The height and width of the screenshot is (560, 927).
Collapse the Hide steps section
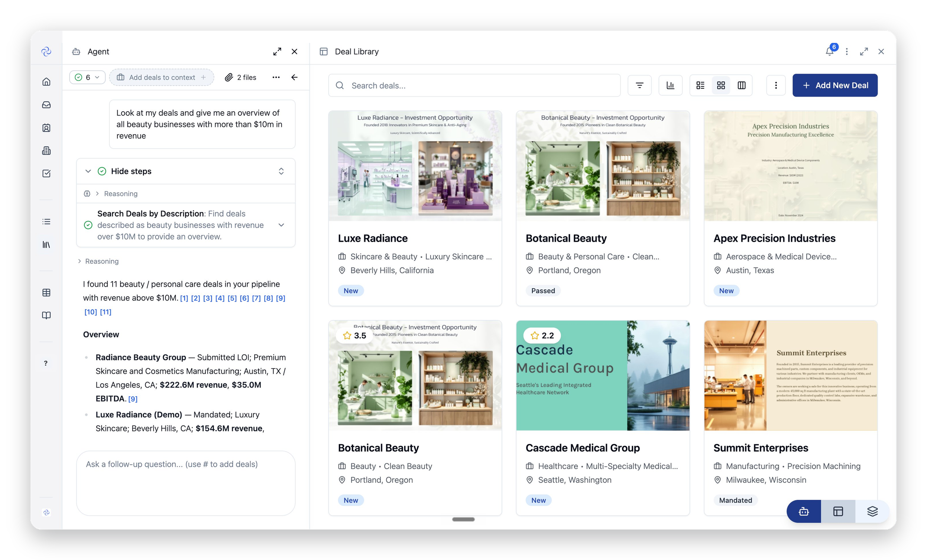tap(88, 171)
